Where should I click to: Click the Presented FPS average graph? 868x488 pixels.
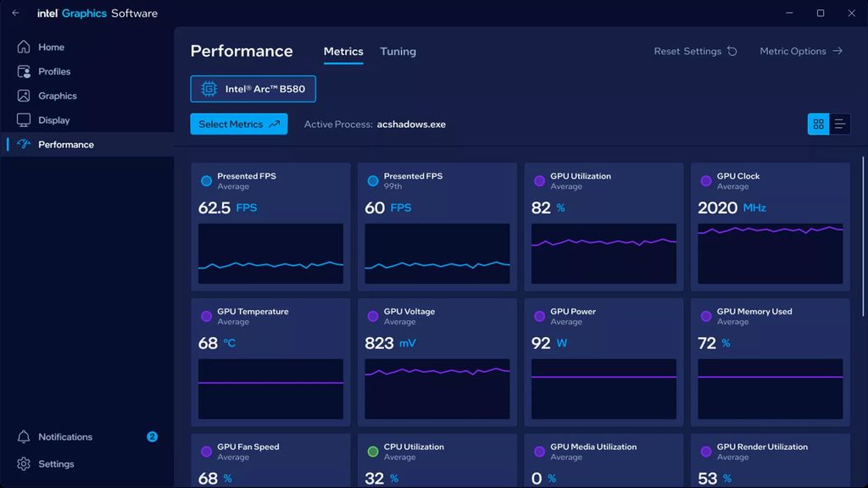click(x=270, y=254)
